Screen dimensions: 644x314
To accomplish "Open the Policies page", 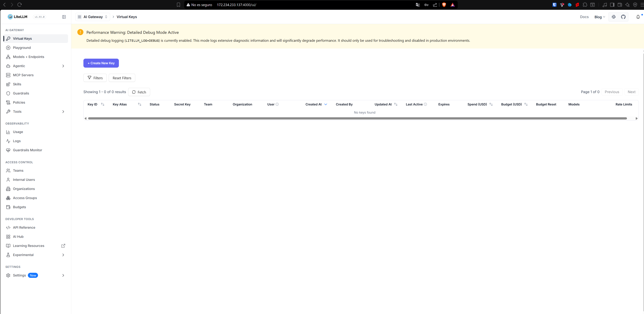I will pos(36,103).
